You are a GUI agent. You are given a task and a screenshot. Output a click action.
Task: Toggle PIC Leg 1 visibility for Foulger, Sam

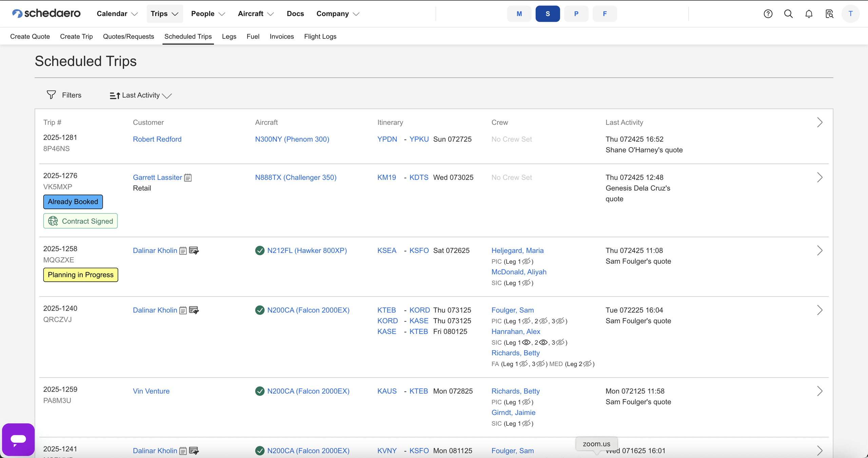(x=527, y=321)
